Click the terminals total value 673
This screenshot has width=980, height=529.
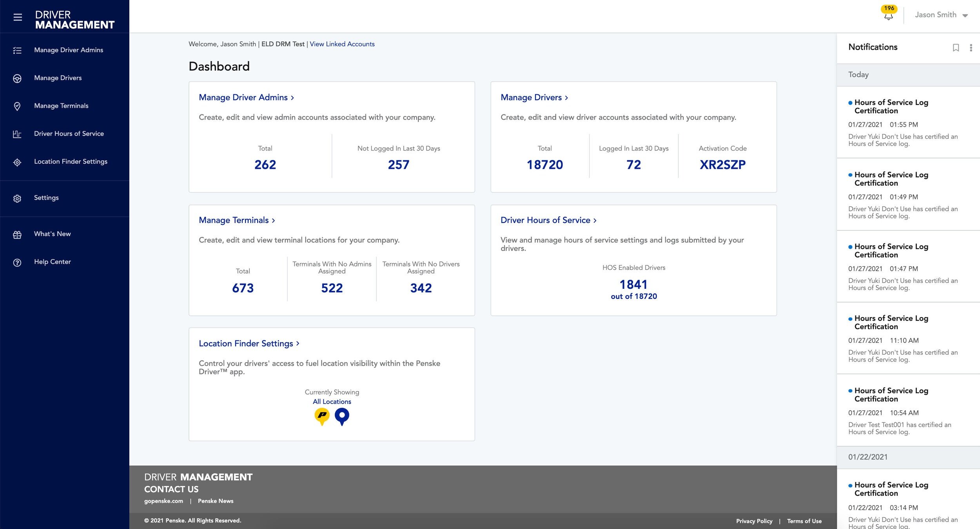click(x=243, y=288)
